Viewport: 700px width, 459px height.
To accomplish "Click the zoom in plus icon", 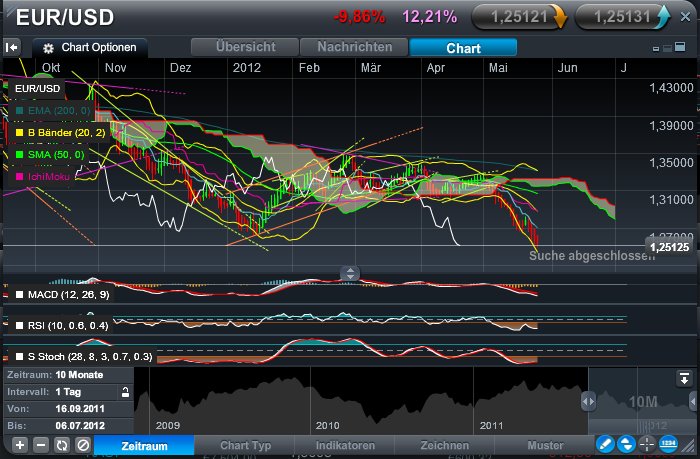I will coord(20,445).
